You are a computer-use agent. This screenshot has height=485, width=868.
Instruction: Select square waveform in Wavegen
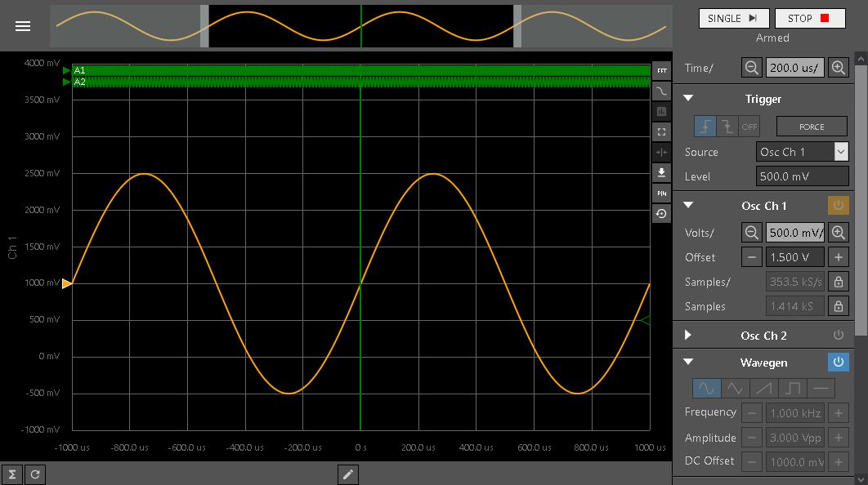coord(792,388)
